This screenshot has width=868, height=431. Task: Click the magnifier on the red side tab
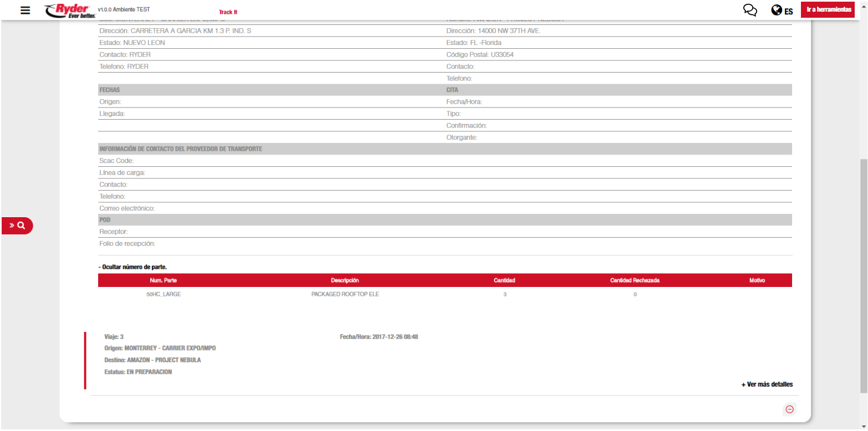(21, 225)
